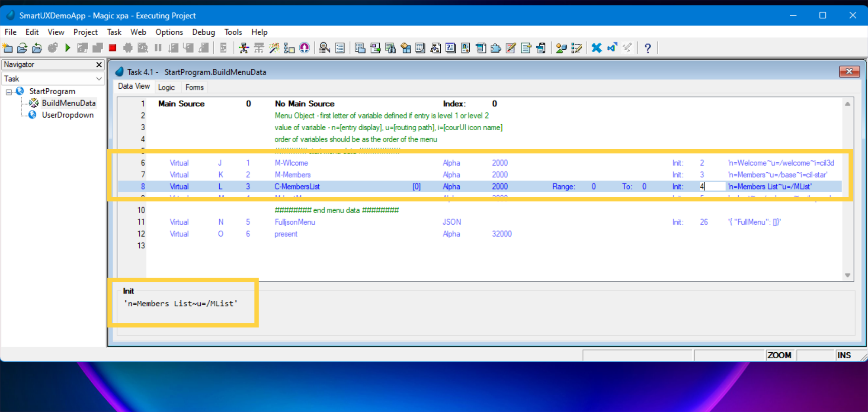Open Find with the magnifier icon

325,48
